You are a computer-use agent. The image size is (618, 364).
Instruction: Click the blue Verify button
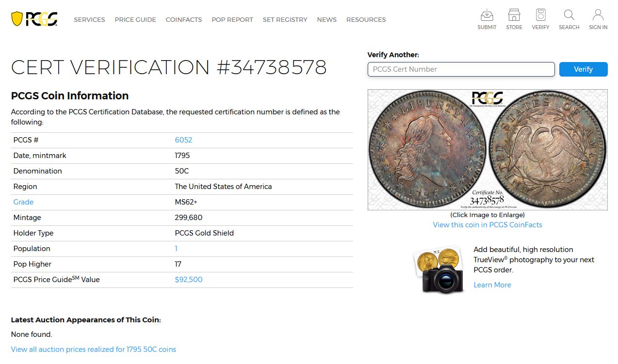tap(583, 69)
